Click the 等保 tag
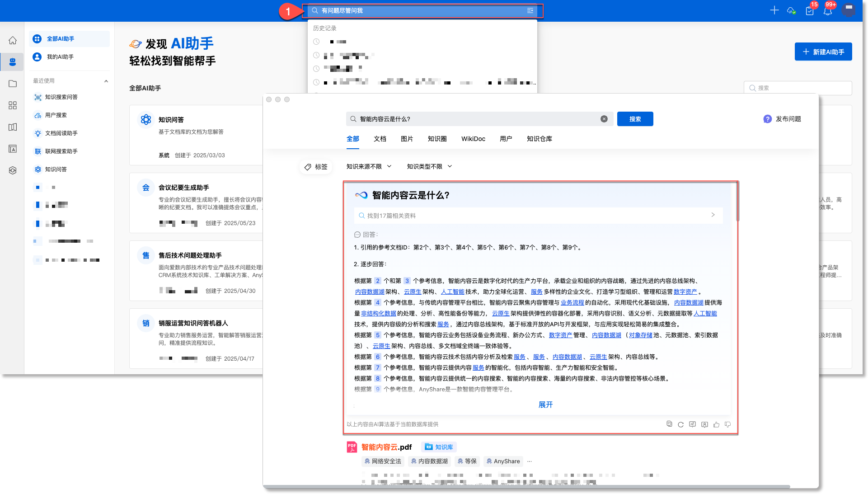The image size is (868, 494). pyautogui.click(x=467, y=461)
